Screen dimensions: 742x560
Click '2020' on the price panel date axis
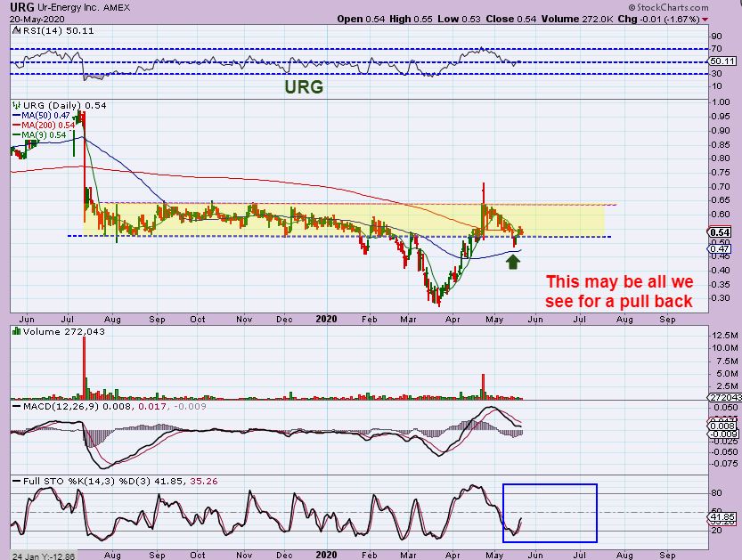(327, 320)
